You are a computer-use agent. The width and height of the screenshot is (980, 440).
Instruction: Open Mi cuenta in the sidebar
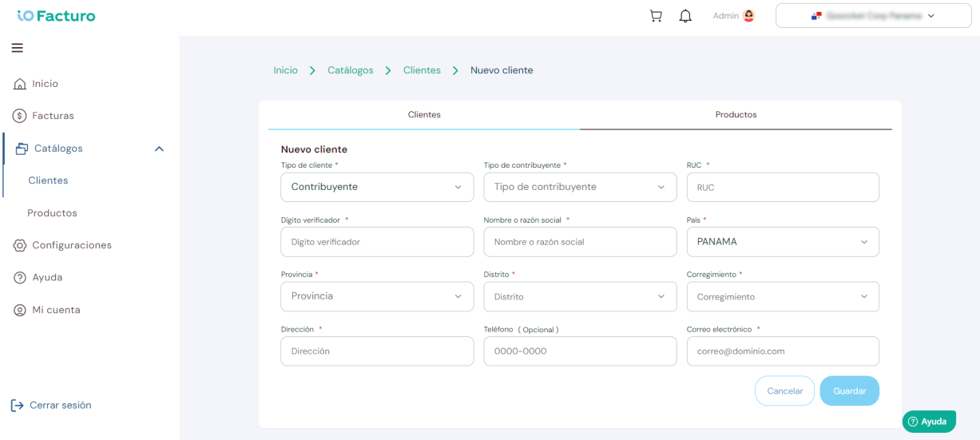coord(56,310)
